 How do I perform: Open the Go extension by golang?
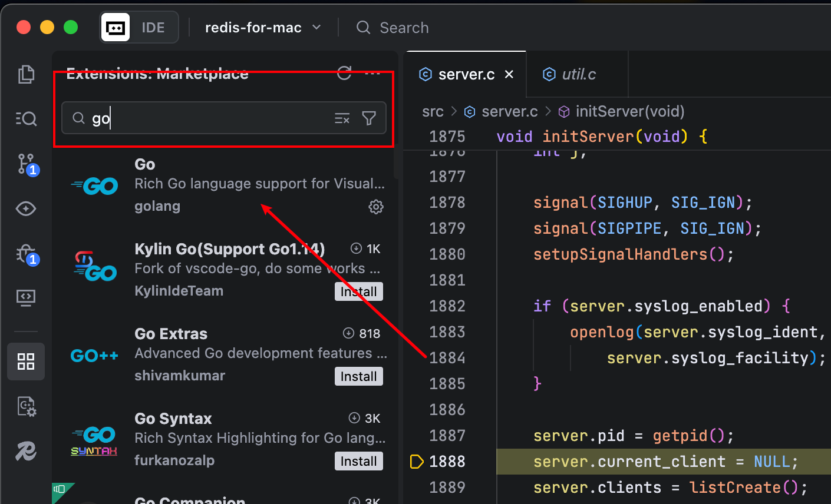pos(145,164)
